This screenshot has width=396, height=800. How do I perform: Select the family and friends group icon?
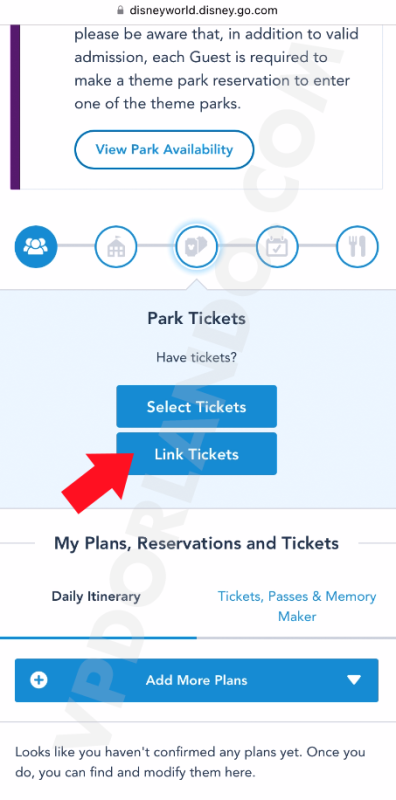[x=36, y=247]
